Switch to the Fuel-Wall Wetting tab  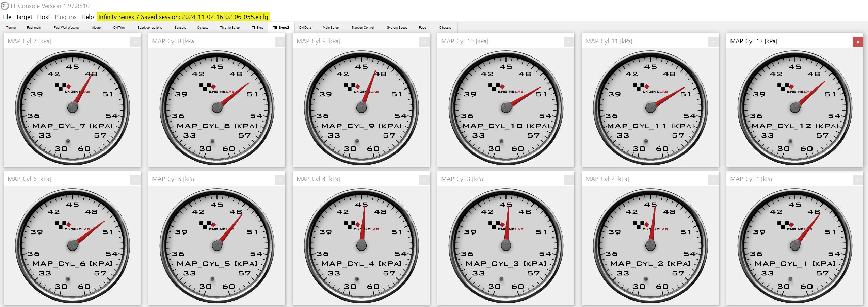[x=66, y=28]
